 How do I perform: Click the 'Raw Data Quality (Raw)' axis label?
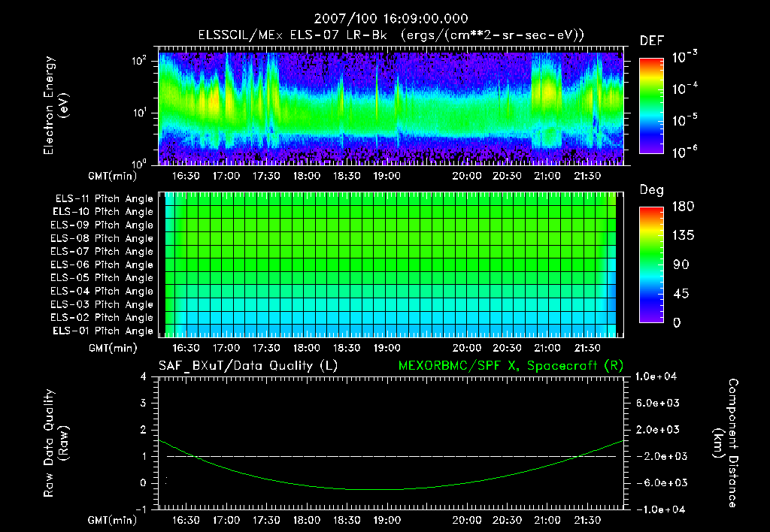point(56,443)
